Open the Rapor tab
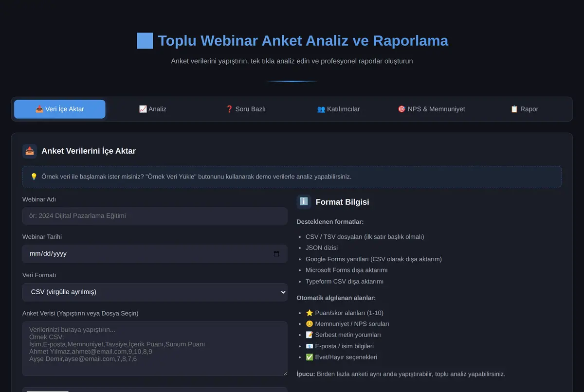Viewport: 584px width, 392px height. (x=524, y=109)
